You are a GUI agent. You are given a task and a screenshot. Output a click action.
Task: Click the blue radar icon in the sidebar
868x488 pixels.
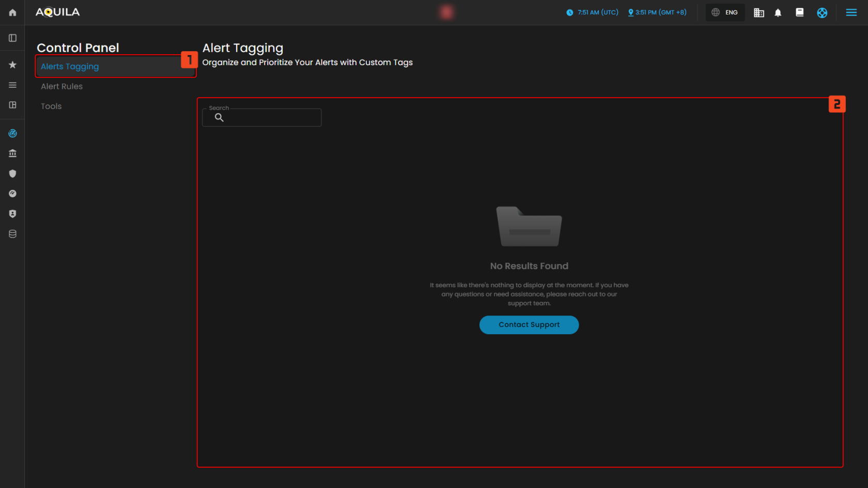[x=12, y=133]
